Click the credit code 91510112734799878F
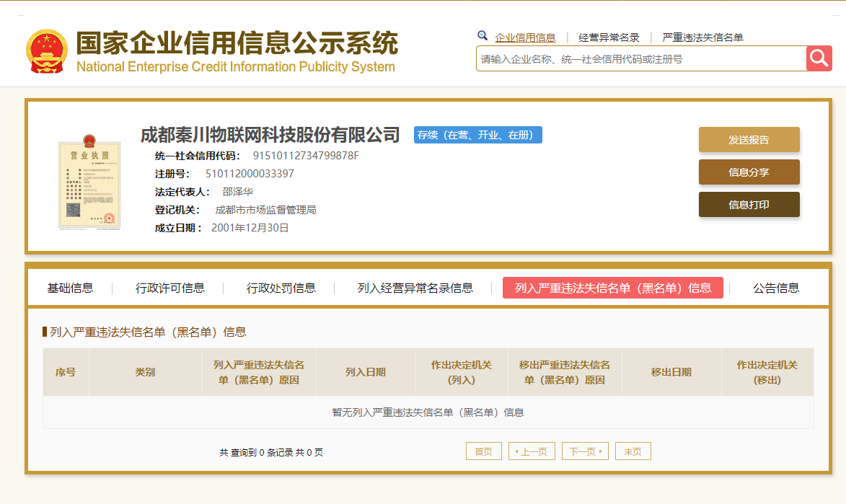846x504 pixels. (306, 156)
